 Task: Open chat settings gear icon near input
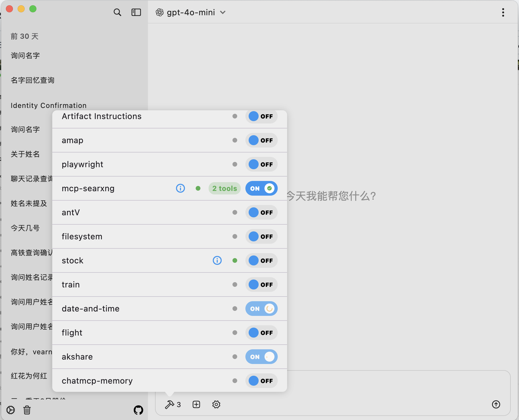pyautogui.click(x=216, y=404)
